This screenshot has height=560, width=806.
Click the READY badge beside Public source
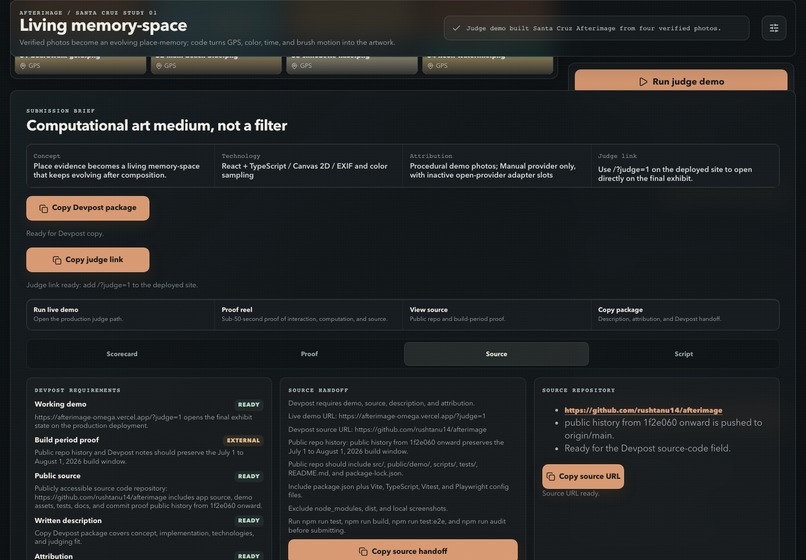(249, 476)
